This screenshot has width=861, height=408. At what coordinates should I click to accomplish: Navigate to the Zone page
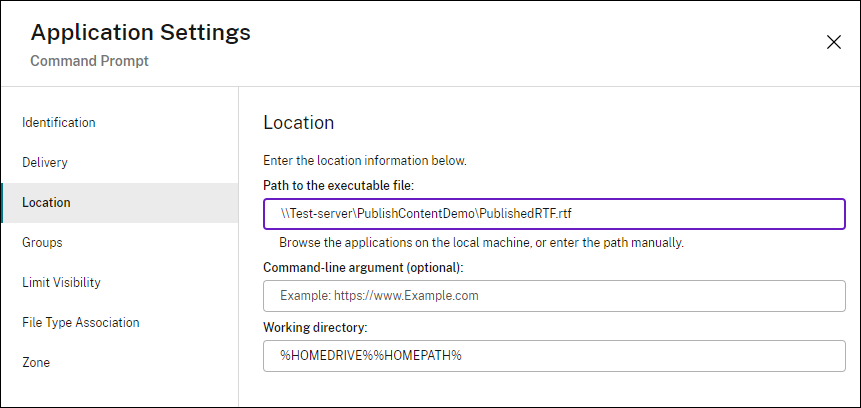pyautogui.click(x=36, y=363)
